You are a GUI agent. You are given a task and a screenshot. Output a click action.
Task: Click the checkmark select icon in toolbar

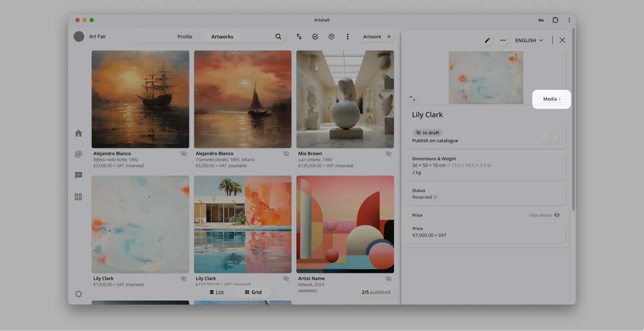[315, 36]
